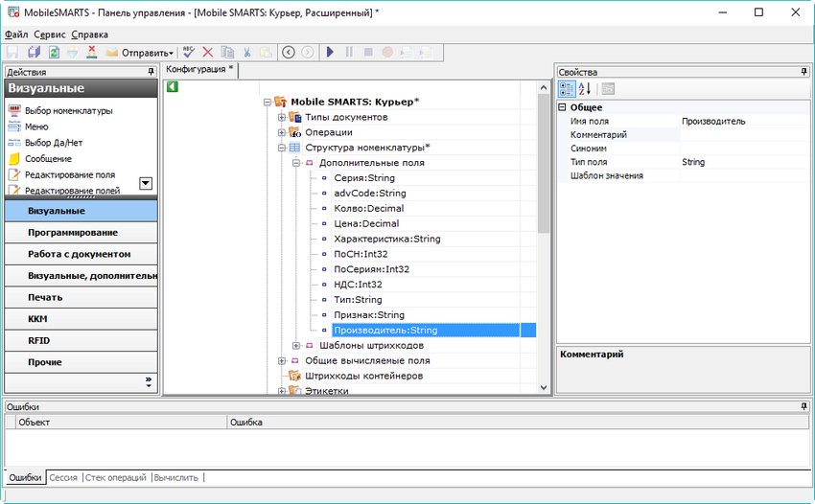The image size is (815, 504).
Task: Open the Файл menu
Action: [x=16, y=34]
